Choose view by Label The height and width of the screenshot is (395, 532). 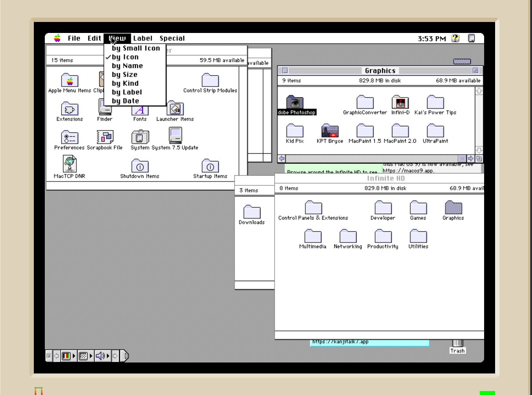(135, 92)
